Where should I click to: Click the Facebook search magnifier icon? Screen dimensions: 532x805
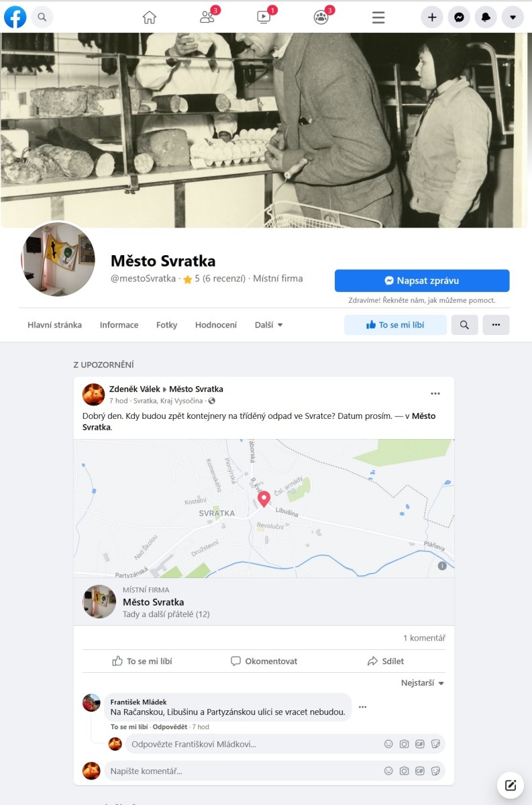coord(42,17)
